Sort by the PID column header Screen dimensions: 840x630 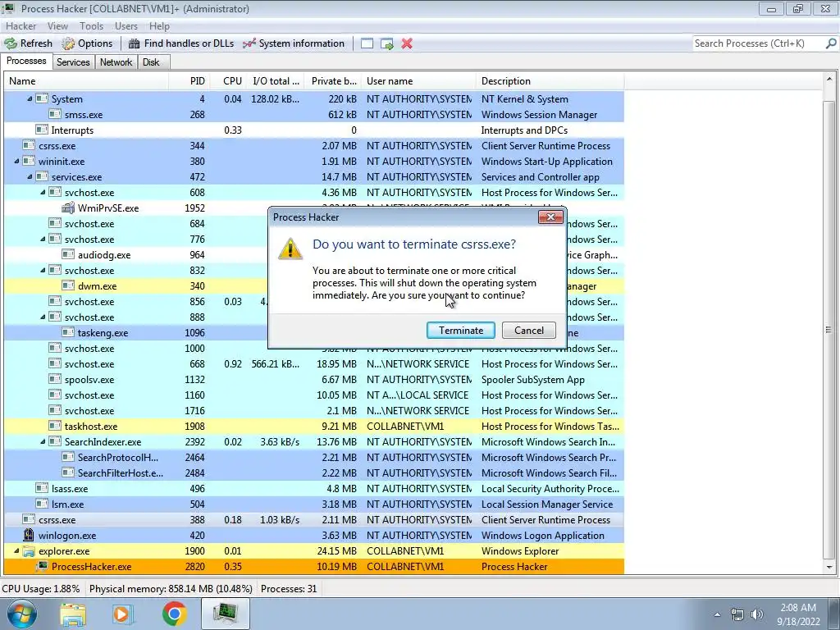click(x=189, y=81)
